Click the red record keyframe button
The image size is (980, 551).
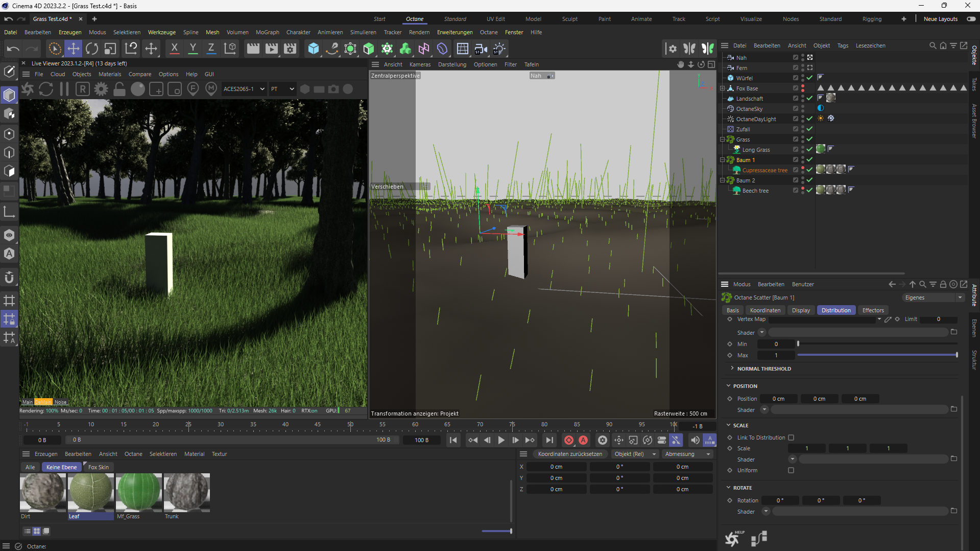click(x=568, y=440)
